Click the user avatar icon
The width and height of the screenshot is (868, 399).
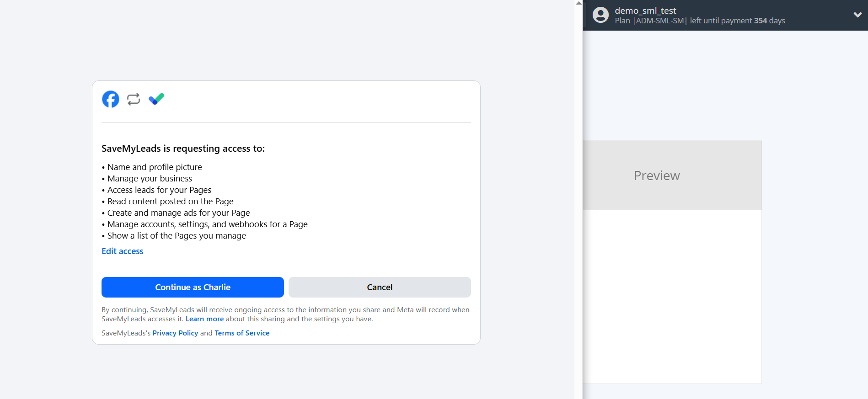tap(600, 15)
